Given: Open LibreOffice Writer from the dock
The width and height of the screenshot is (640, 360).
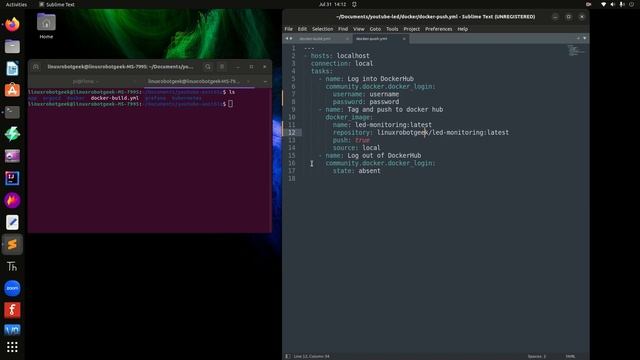Looking at the screenshot, I should [x=12, y=69].
